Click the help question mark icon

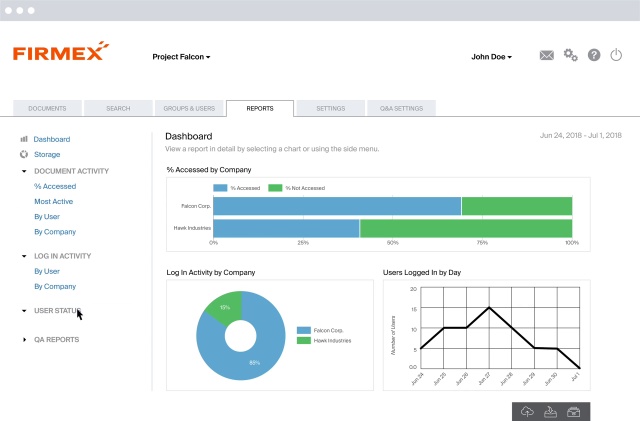click(594, 55)
